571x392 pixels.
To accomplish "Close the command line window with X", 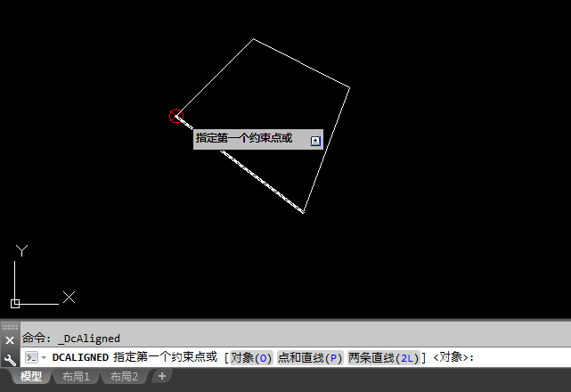I will coord(10,340).
